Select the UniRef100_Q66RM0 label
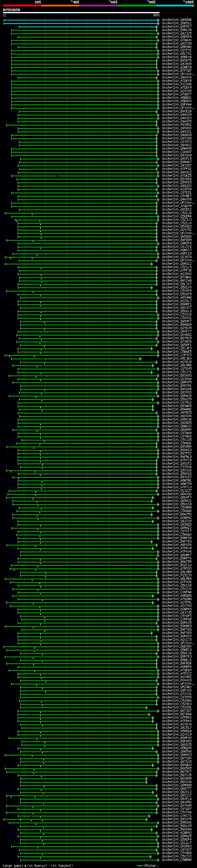 (177, 430)
